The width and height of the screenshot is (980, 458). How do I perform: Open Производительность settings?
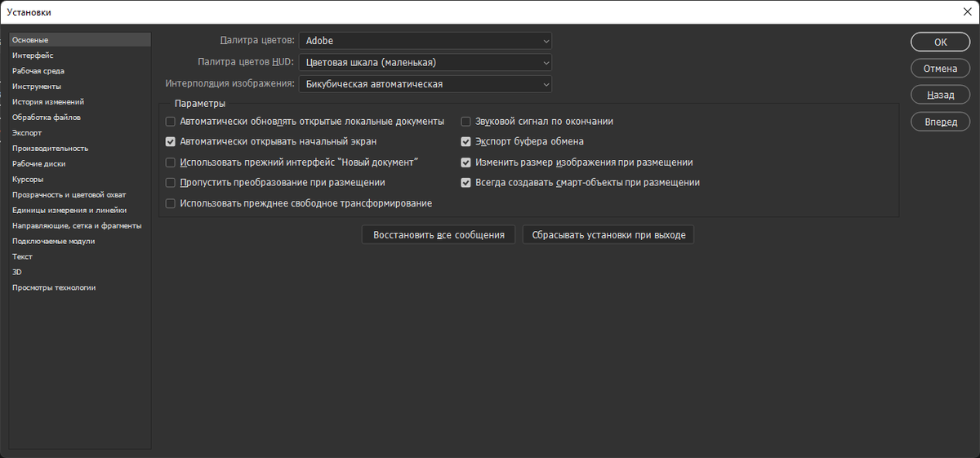click(80, 149)
